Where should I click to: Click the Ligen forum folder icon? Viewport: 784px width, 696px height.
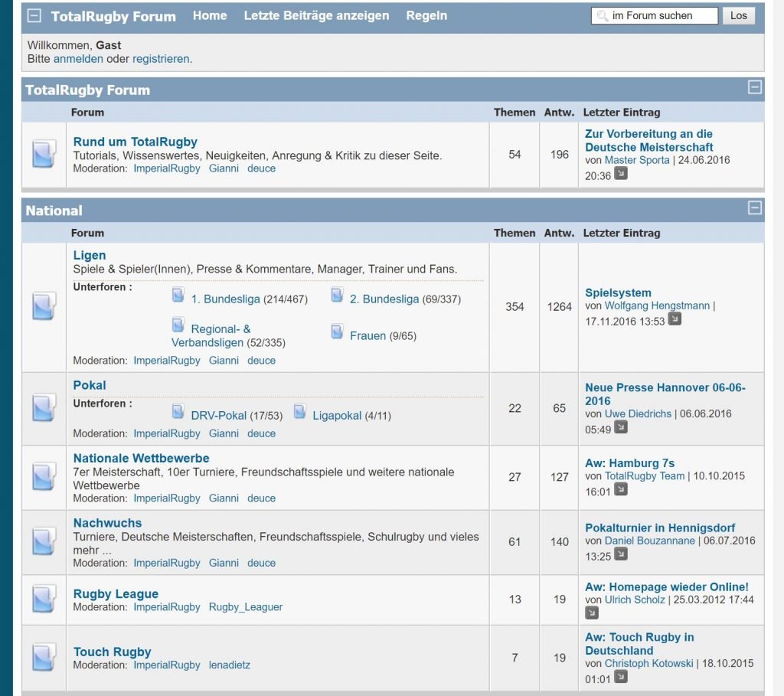(44, 306)
